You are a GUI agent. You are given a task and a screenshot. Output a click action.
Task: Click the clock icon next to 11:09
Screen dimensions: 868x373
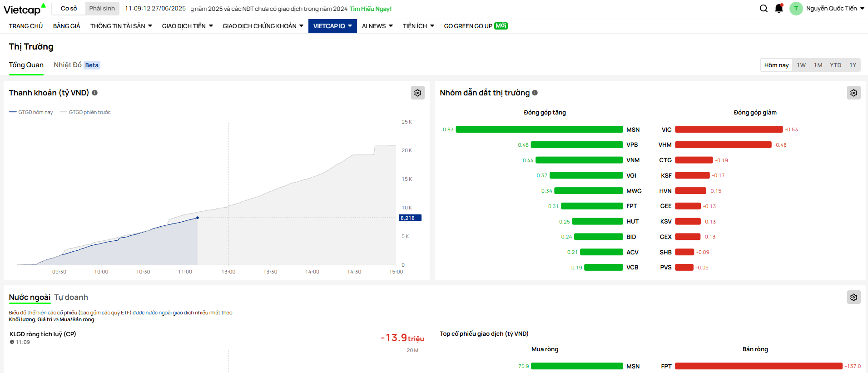[12, 342]
